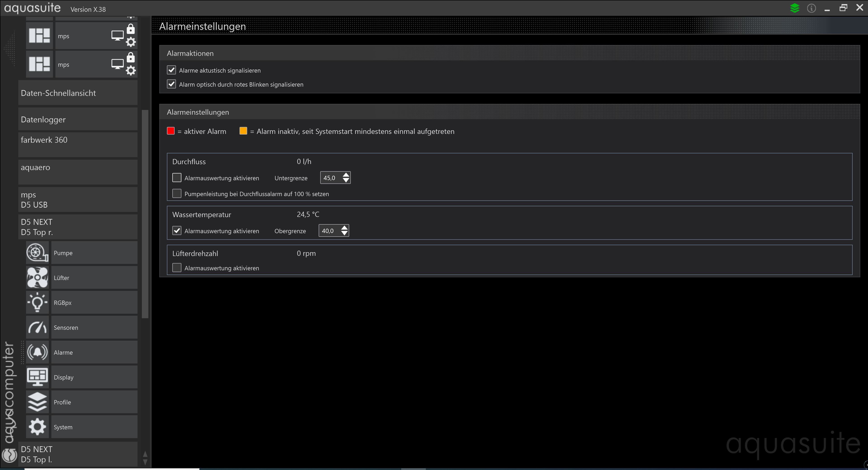The height and width of the screenshot is (470, 868).
Task: Click the Untergrenze 45,0 input field
Action: coord(331,178)
